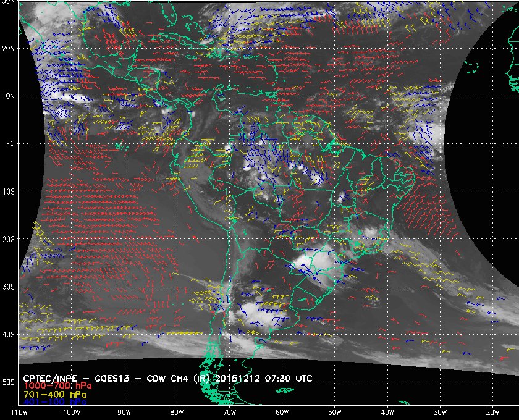The height and width of the screenshot is (420, 519).
Task: Click the 1000-700 hPa red legend label
Action: tap(57, 385)
